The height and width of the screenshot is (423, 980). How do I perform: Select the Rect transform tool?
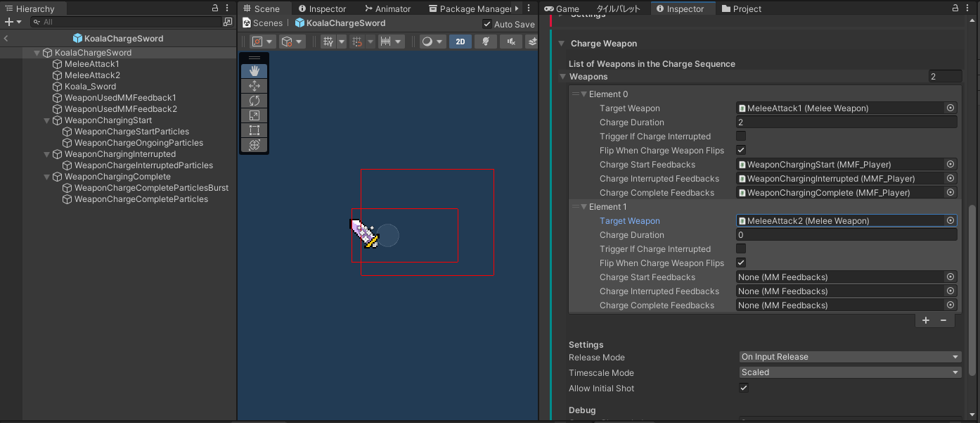(x=254, y=130)
